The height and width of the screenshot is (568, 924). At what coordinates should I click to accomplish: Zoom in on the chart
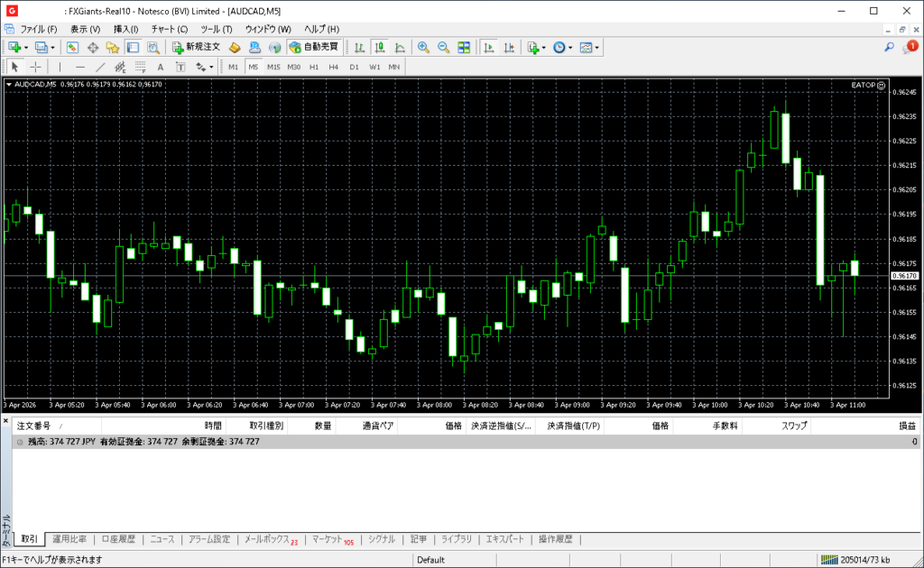point(422,47)
